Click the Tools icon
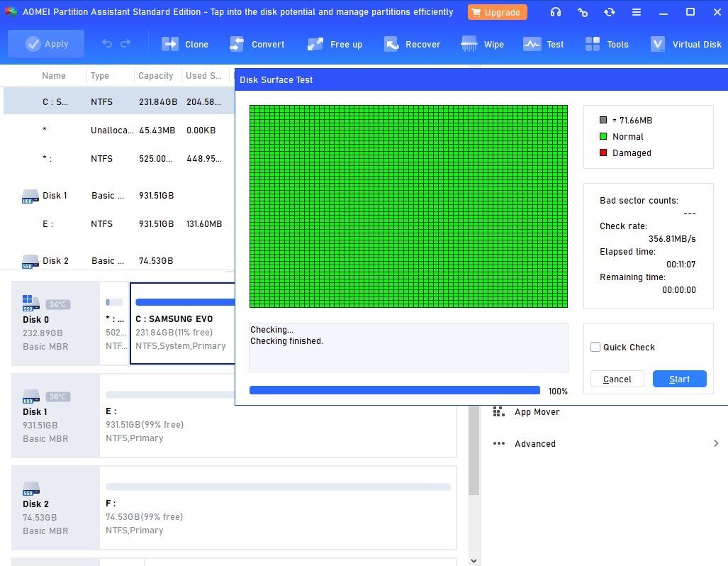Image resolution: width=728 pixels, height=566 pixels. click(x=606, y=44)
